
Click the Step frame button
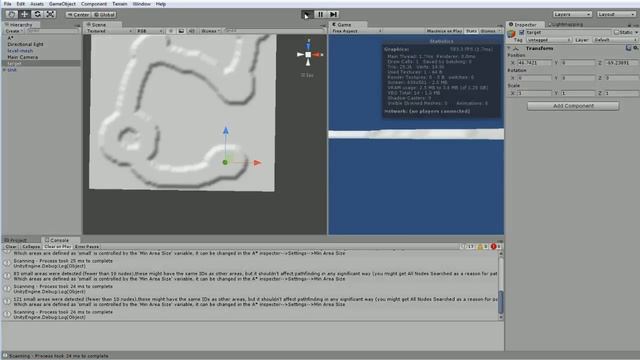(333, 15)
